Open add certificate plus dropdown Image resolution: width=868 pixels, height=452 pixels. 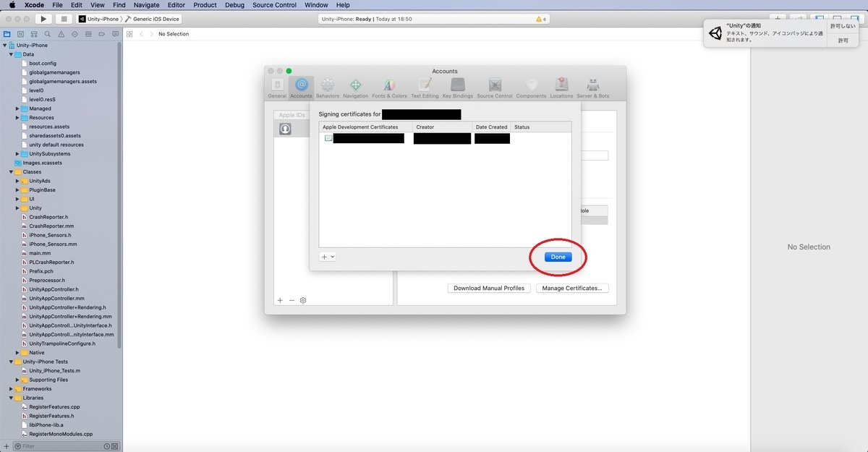click(x=328, y=257)
